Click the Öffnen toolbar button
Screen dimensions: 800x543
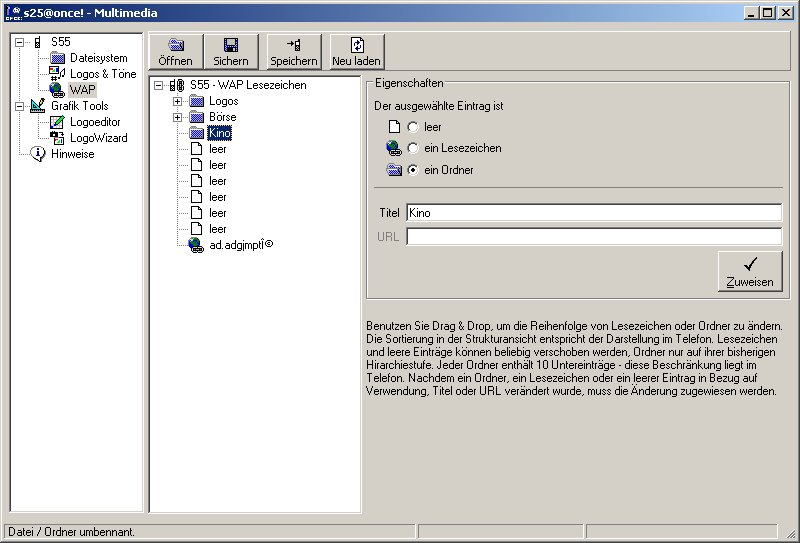[x=176, y=52]
